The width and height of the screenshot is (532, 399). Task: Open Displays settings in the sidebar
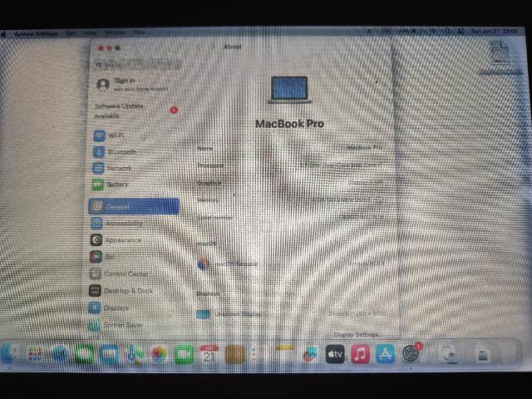pos(134,308)
